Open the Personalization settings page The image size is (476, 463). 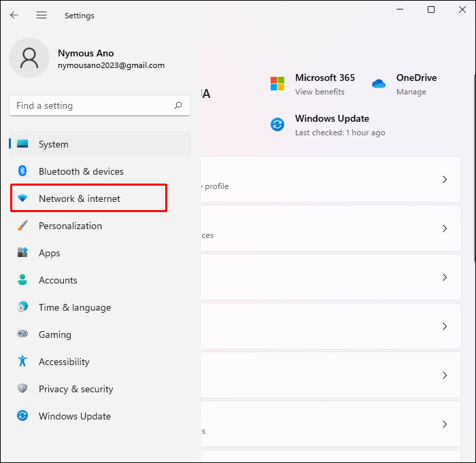pyautogui.click(x=70, y=226)
